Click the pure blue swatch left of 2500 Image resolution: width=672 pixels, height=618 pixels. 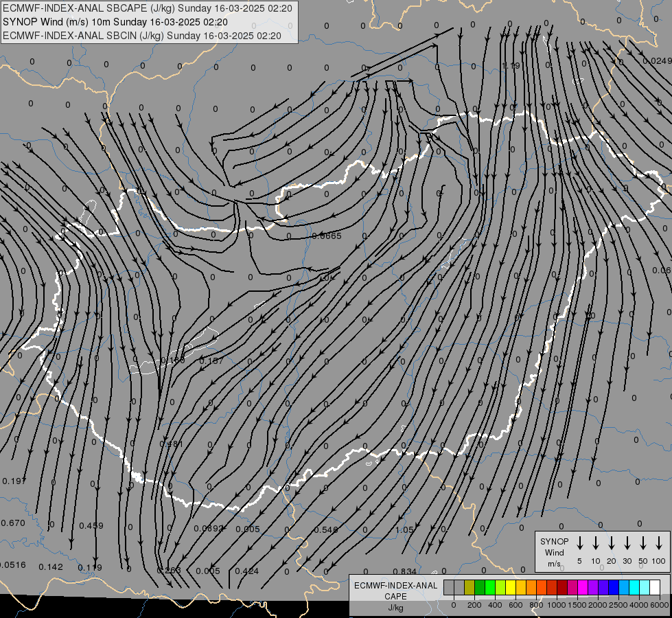(x=613, y=588)
